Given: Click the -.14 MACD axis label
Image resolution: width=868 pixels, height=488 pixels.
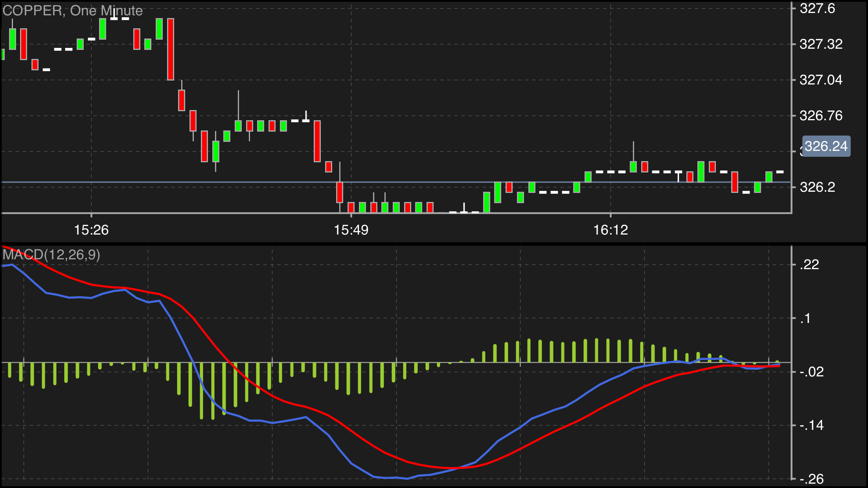Looking at the screenshot, I should click(812, 425).
